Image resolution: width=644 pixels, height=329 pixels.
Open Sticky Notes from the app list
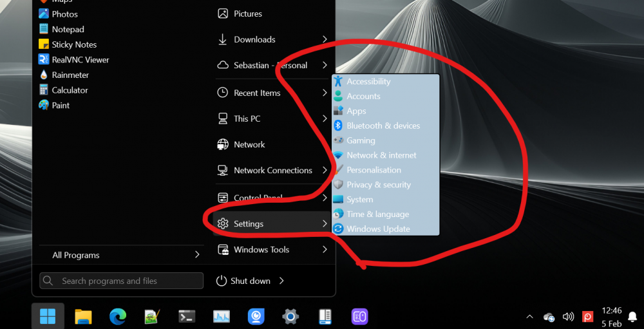click(74, 44)
